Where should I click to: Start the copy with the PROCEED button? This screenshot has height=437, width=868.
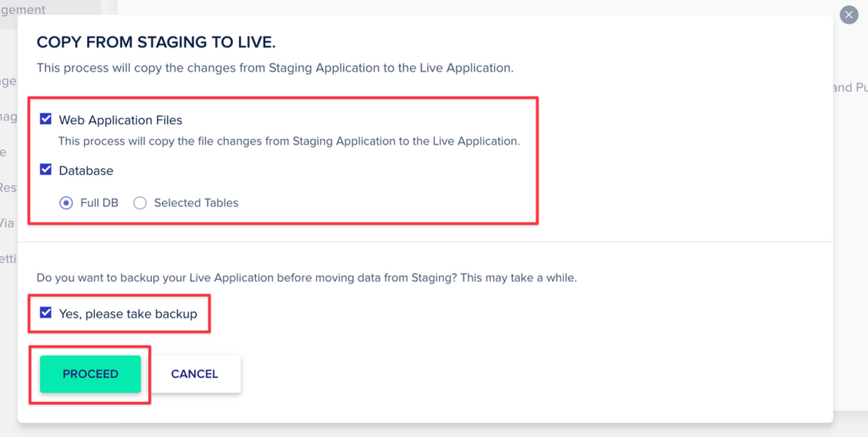[x=90, y=374]
